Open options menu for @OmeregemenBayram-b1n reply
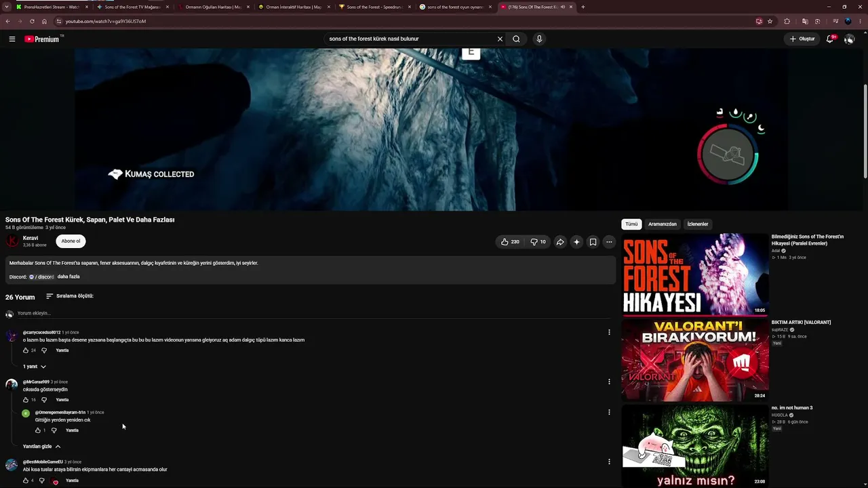Viewport: 868px width, 488px height. click(609, 412)
